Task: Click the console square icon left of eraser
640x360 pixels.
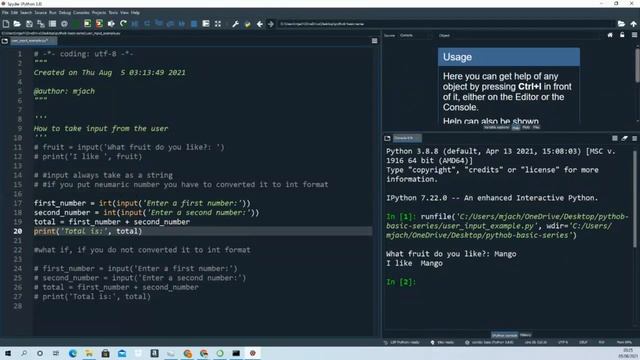Action: click(x=615, y=138)
